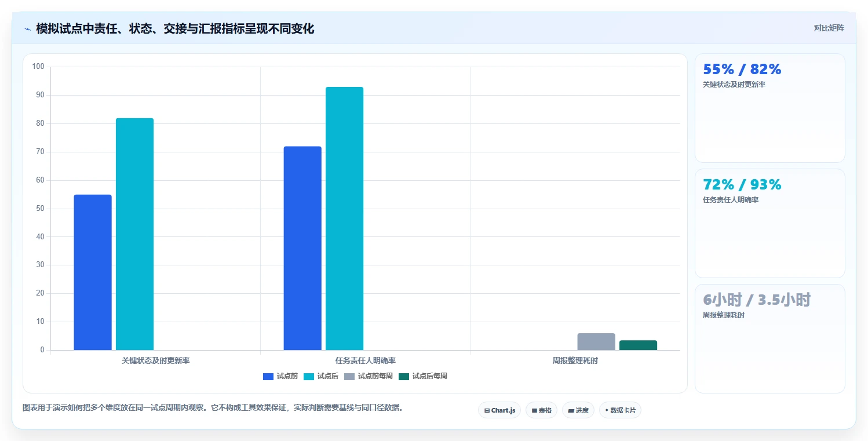The height and width of the screenshot is (441, 868).
Task: Click the y-axis tick 100
Action: [x=38, y=67]
